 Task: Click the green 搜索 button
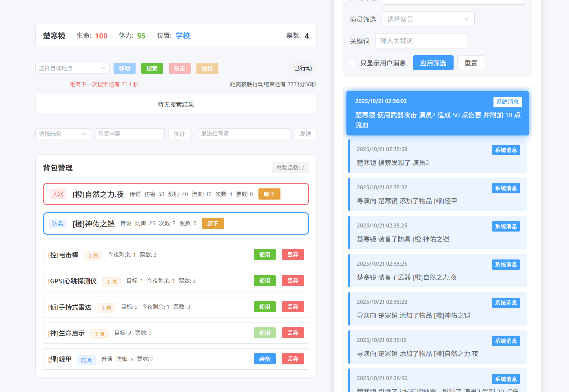pyautogui.click(x=152, y=68)
